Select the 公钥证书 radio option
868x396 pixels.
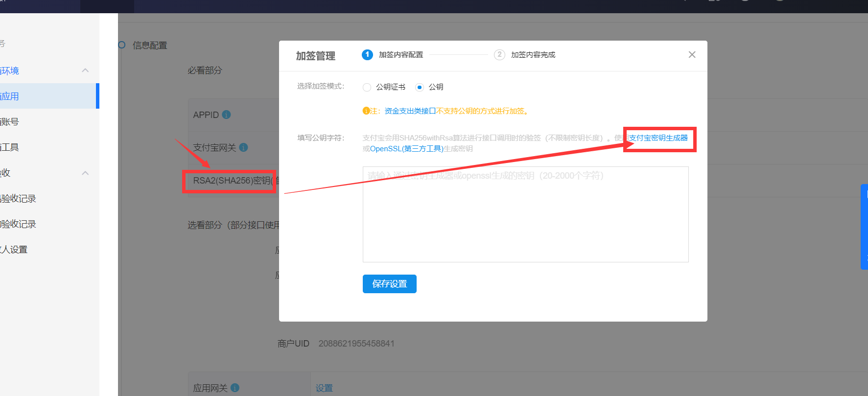coord(367,87)
